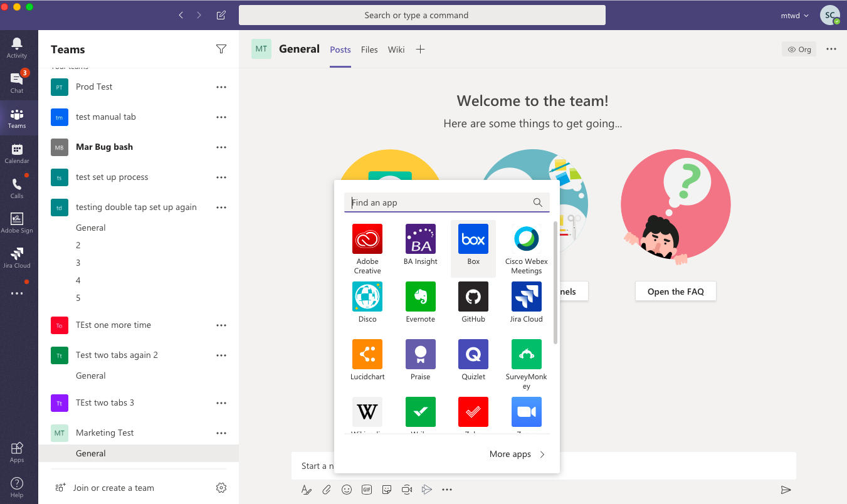Open messaging extensions ellipsis in compose bar

point(447,490)
